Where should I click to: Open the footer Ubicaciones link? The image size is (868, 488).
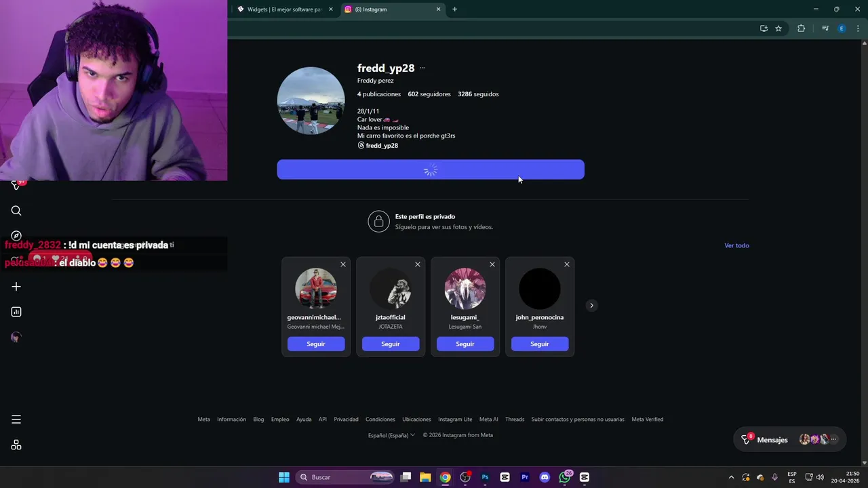(416, 420)
